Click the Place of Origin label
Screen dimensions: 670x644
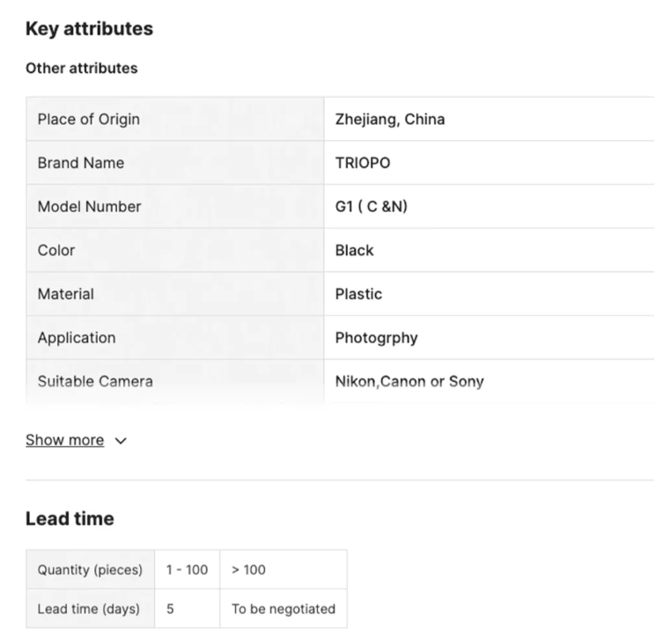(88, 119)
